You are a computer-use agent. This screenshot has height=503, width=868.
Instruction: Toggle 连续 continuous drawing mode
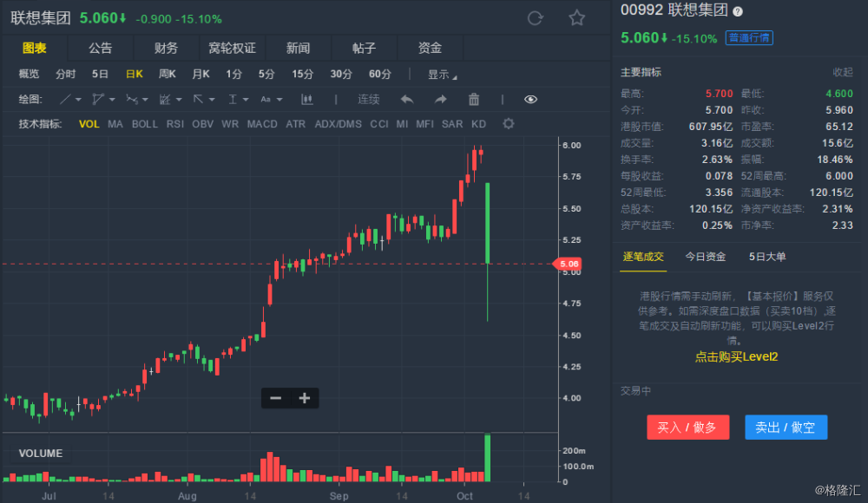coord(368,100)
